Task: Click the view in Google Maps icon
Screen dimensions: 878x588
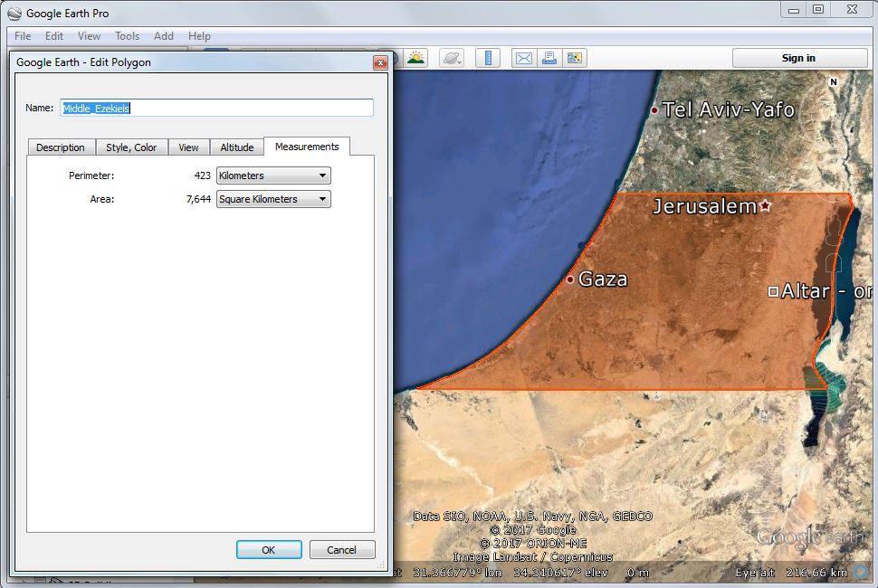Action: pos(575,58)
